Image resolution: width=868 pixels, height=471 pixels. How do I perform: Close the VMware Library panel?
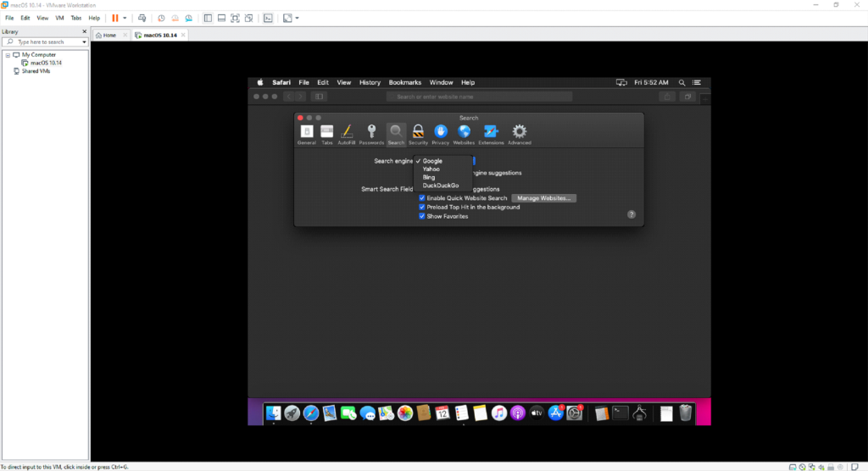coord(84,31)
